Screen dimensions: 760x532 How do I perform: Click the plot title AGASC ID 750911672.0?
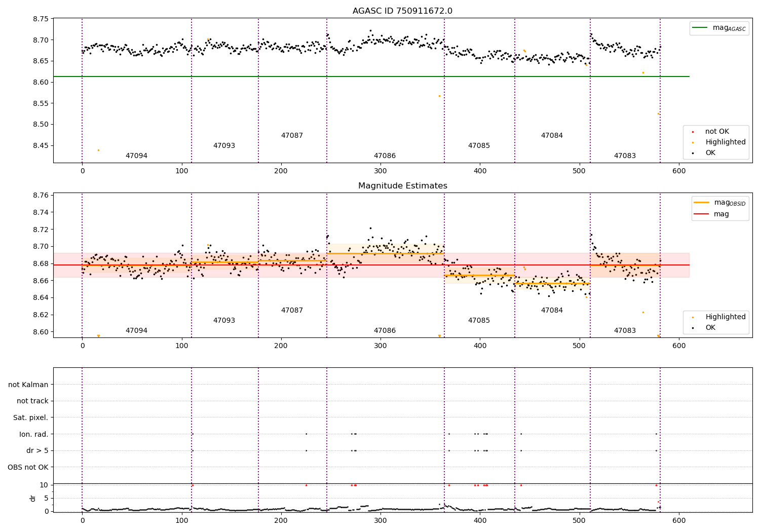click(402, 11)
